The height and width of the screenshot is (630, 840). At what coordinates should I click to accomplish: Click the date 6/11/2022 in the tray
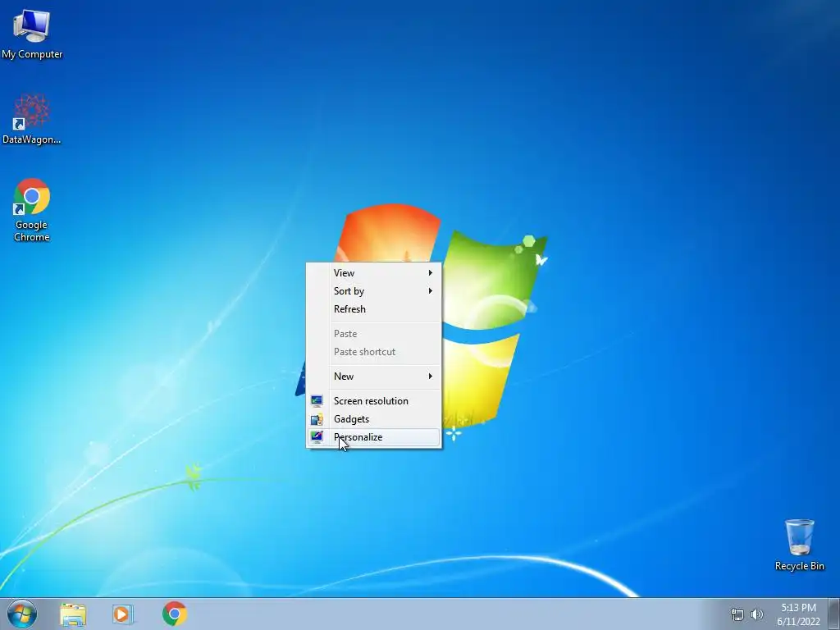[798, 622]
